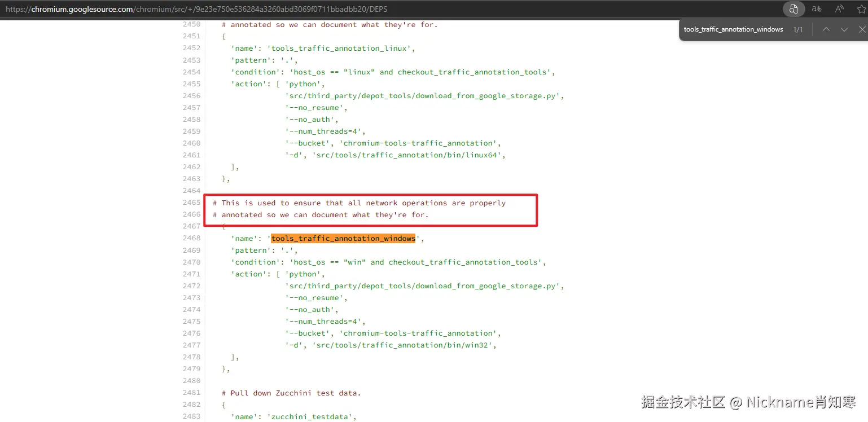Click the 1/1 match counter in find bar

pyautogui.click(x=798, y=29)
